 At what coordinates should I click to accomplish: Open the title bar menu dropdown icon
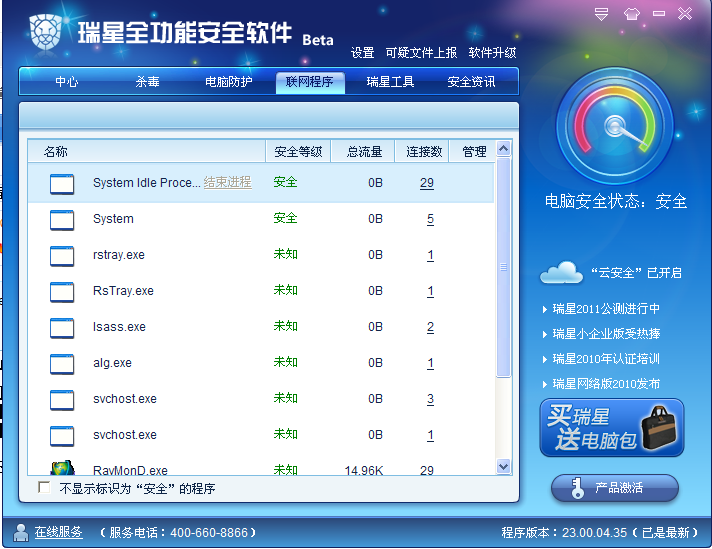point(602,14)
